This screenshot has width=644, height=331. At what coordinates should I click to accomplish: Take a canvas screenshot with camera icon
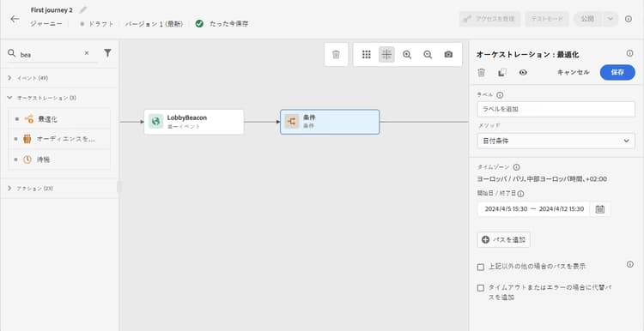click(x=448, y=55)
